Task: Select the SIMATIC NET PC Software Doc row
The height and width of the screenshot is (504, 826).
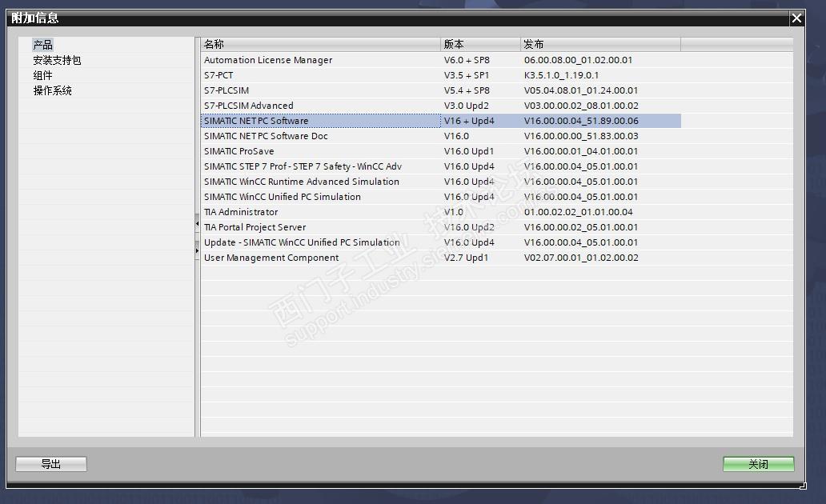Action: click(x=441, y=137)
